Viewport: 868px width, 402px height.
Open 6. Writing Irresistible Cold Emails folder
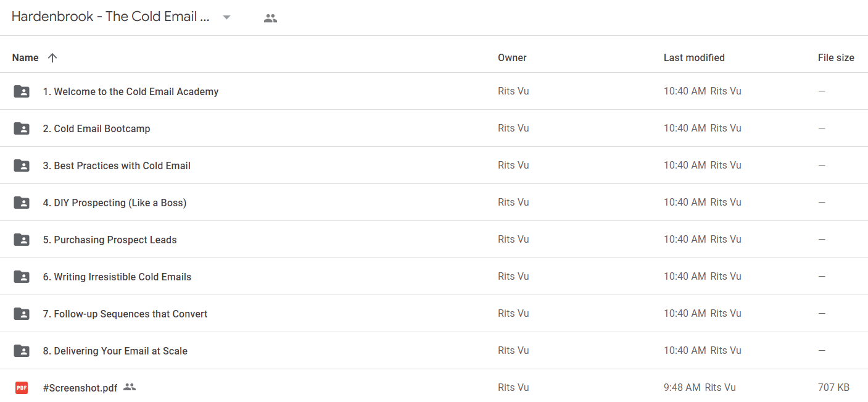117,277
